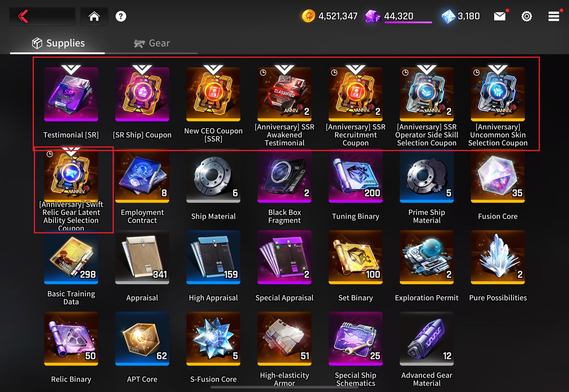Screen dimensions: 569x392
Task: Expand the [SR Ship] Coupon chevron
Action: point(142,70)
